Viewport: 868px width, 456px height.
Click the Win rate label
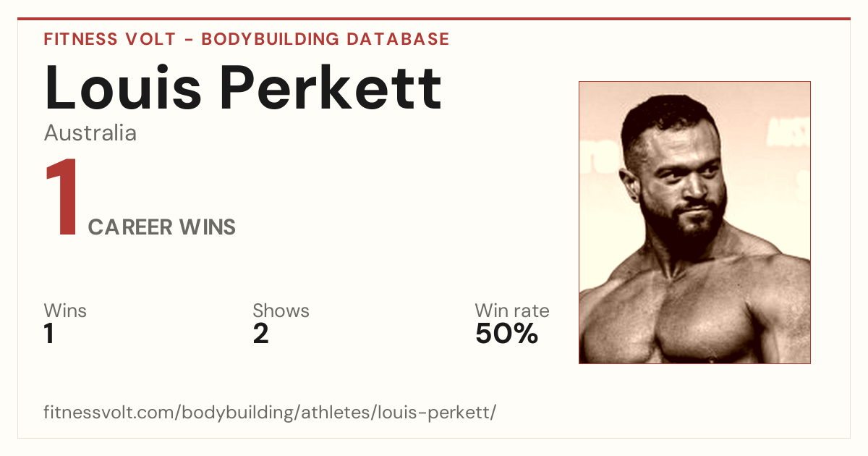point(512,311)
